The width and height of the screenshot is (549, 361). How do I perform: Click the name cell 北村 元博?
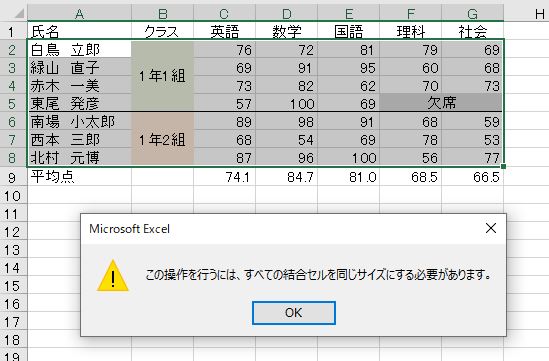point(79,158)
